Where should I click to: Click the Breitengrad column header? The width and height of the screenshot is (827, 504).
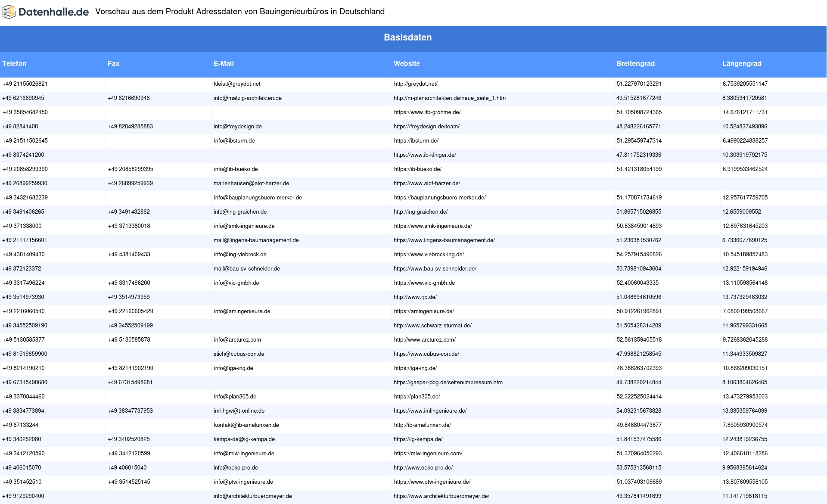(635, 64)
